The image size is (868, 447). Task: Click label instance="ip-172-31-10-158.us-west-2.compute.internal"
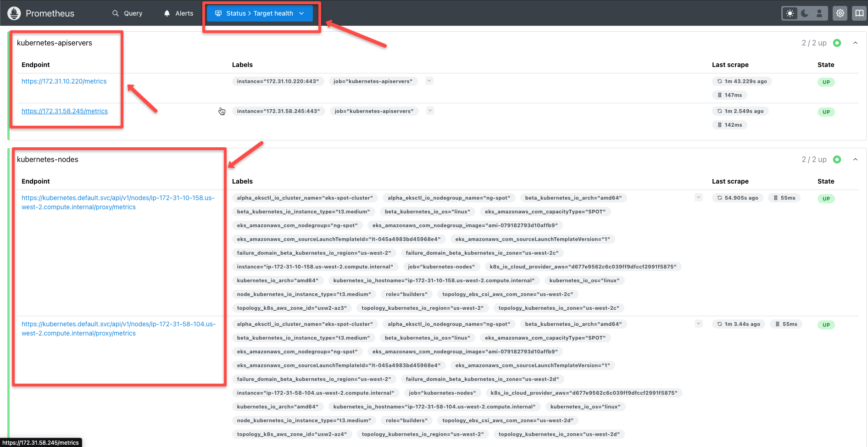click(x=315, y=267)
